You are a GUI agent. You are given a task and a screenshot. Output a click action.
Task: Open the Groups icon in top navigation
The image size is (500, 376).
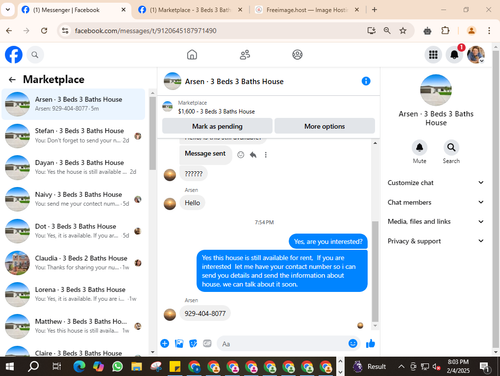[x=297, y=54]
